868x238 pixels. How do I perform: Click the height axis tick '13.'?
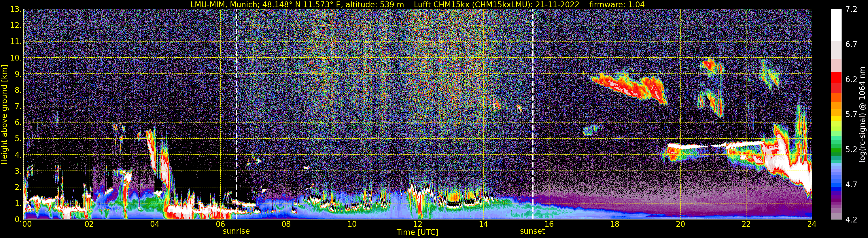tap(16, 9)
